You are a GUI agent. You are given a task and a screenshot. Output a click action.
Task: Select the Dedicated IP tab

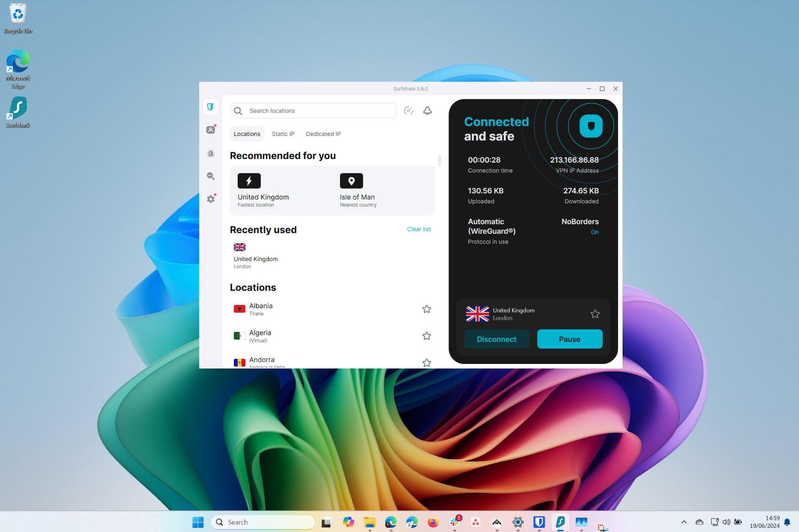click(x=323, y=134)
